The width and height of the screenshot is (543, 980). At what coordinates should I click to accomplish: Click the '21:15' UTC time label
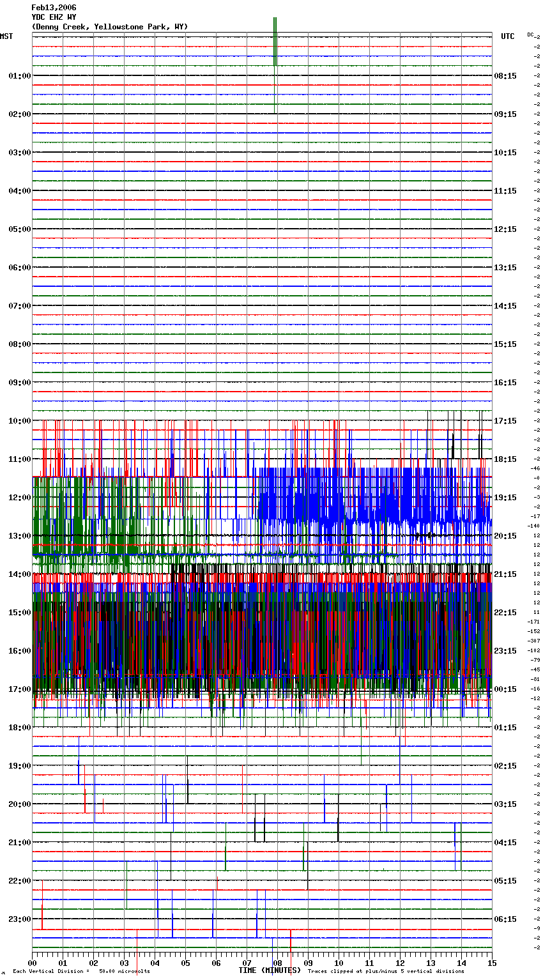pos(505,574)
